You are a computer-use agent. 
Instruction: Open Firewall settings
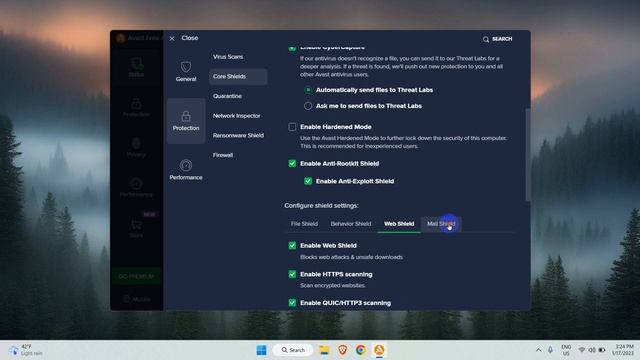[223, 155]
